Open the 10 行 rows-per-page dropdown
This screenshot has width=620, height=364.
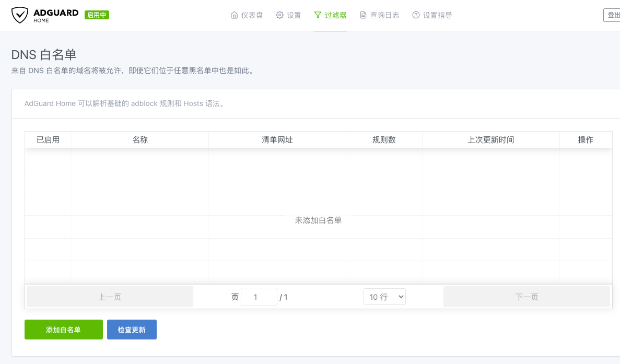pyautogui.click(x=384, y=297)
